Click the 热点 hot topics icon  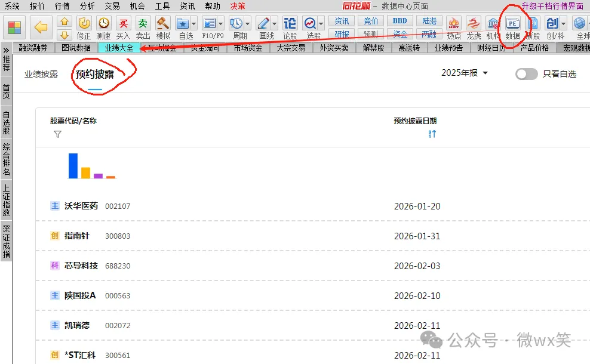pos(454,24)
